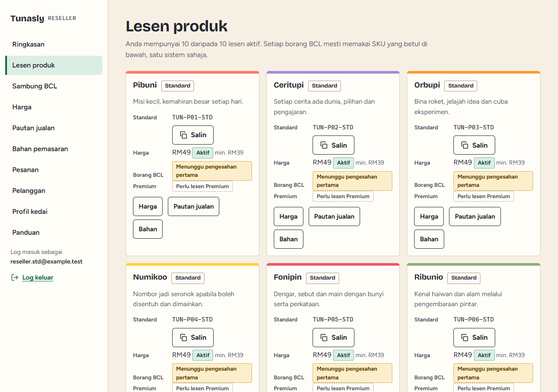Open Bahan for the Pibuni product
The image size is (558, 392).
pos(148,229)
